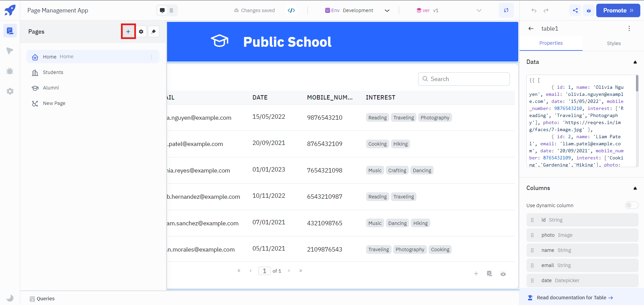Open the email String column settings

tap(582, 265)
